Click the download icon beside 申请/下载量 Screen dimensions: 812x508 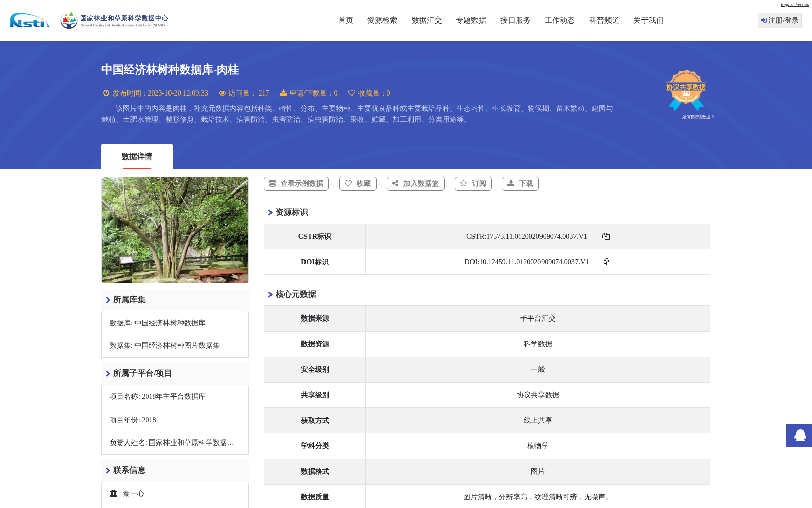(x=284, y=93)
